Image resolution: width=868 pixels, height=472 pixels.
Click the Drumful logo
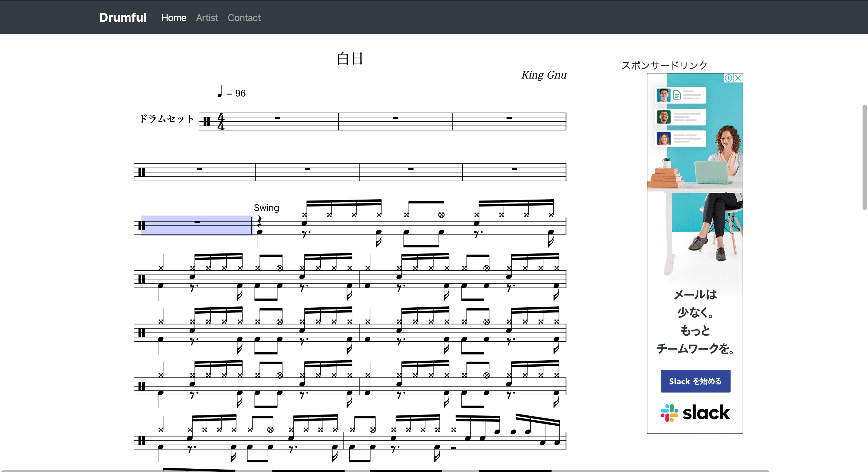pyautogui.click(x=123, y=17)
